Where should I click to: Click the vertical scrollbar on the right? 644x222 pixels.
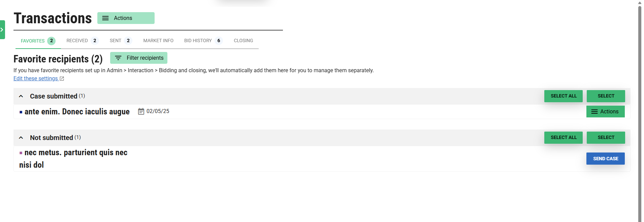coord(640,111)
